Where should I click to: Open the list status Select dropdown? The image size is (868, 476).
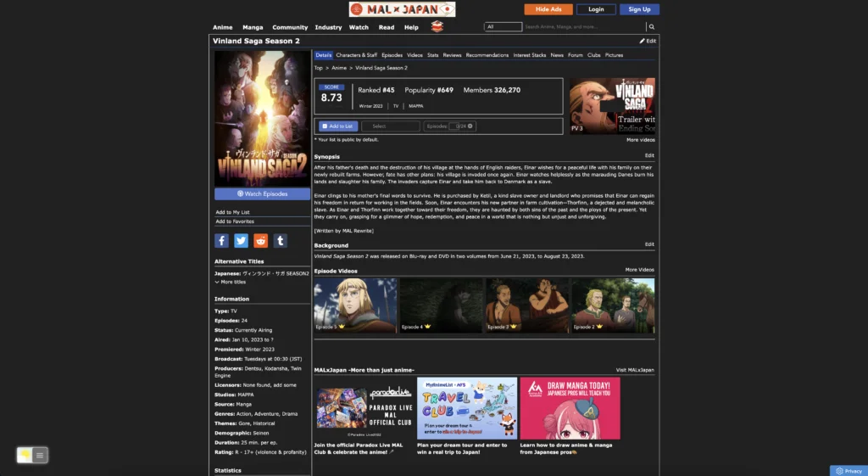390,126
